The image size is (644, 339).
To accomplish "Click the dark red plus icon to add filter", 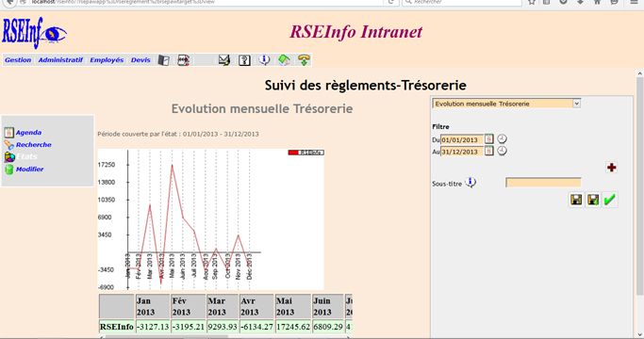I will click(612, 167).
